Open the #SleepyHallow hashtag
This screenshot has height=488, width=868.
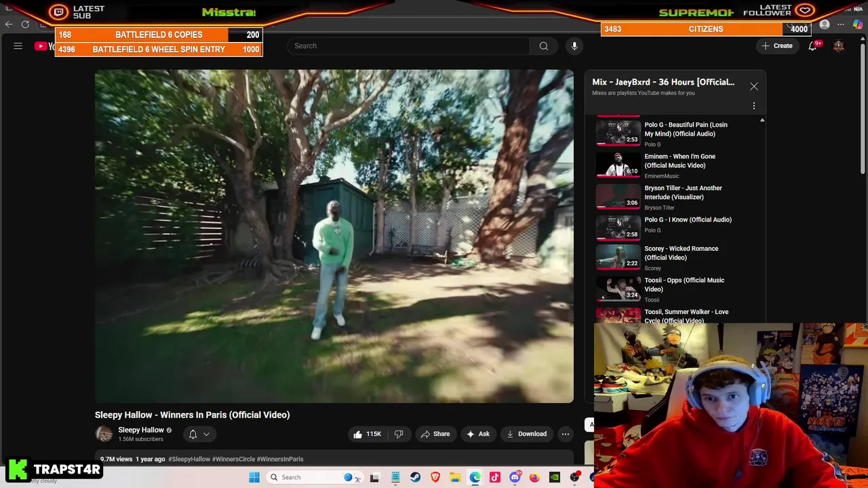189,459
